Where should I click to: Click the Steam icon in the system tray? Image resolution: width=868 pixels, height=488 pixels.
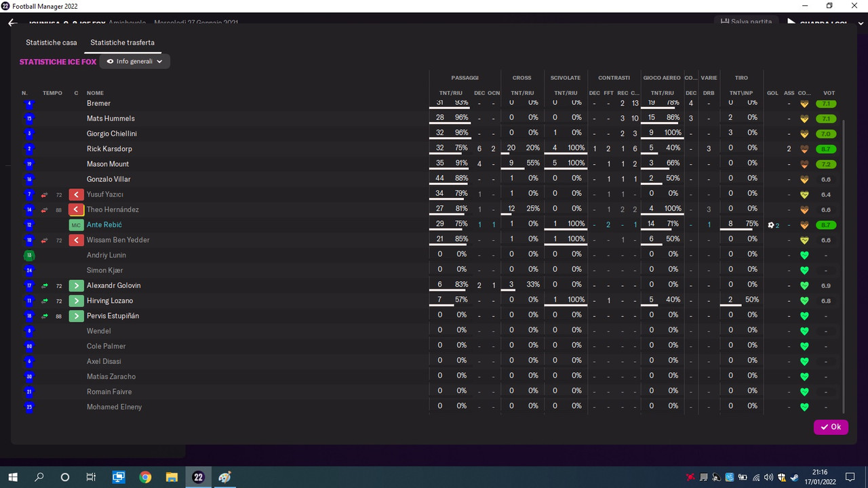click(x=793, y=477)
